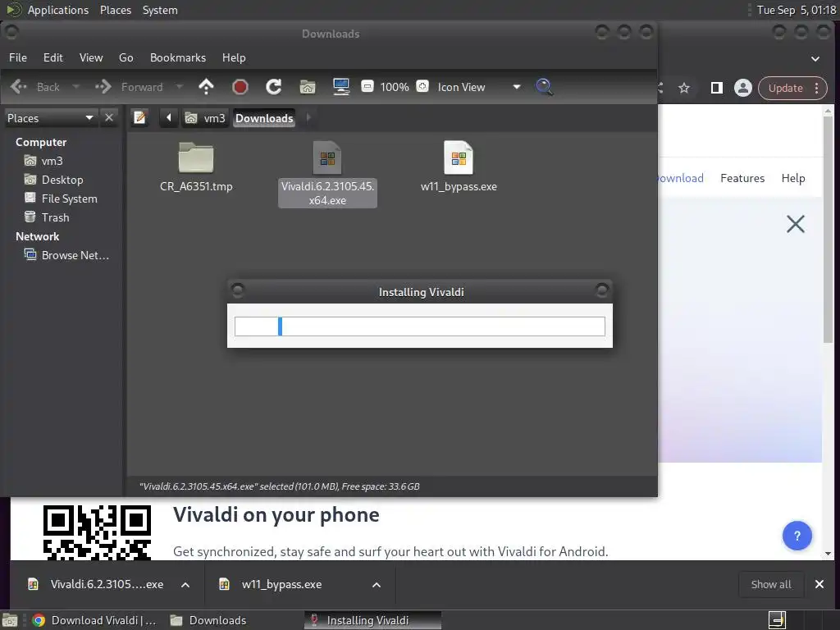Click the Forward navigation button
The image size is (840, 630).
click(x=130, y=87)
